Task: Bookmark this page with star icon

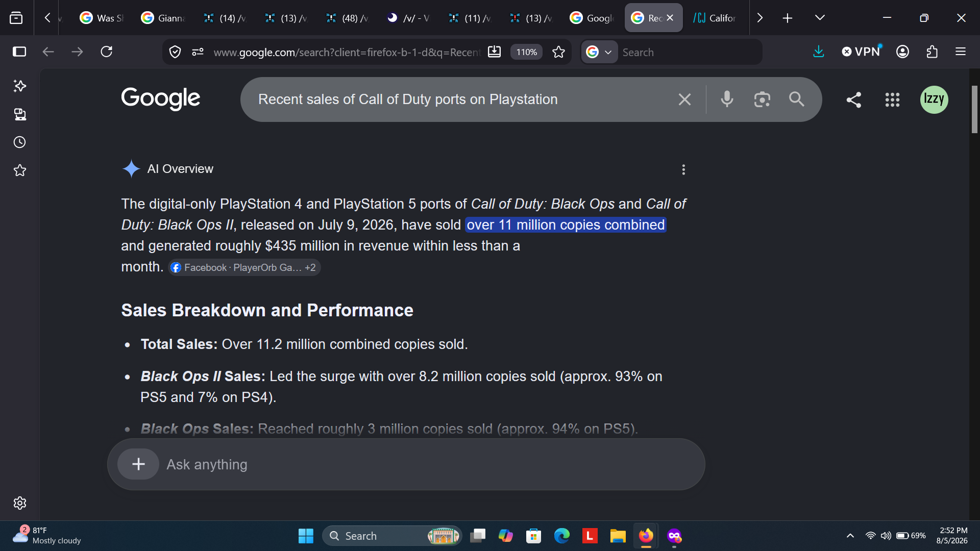Action: (559, 52)
